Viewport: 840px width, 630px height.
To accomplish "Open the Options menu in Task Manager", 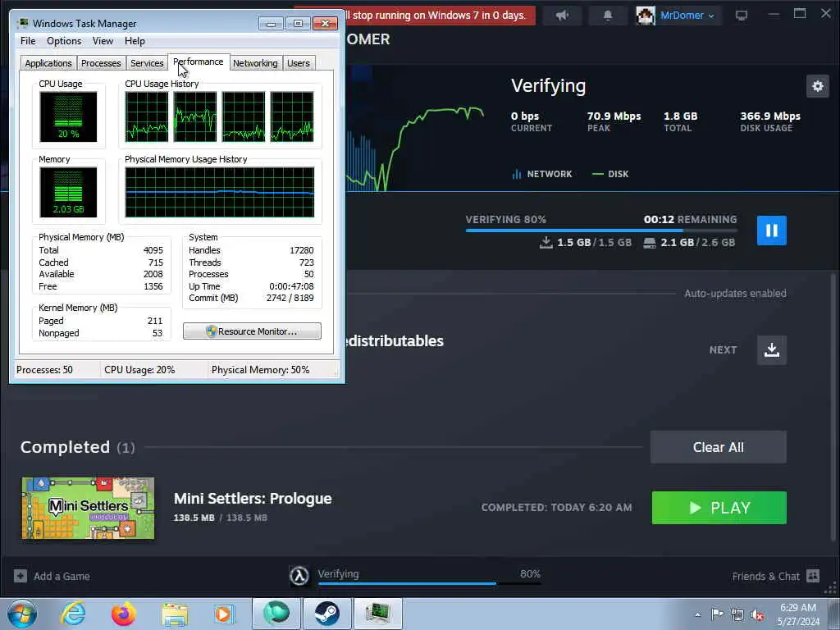I will pos(64,41).
